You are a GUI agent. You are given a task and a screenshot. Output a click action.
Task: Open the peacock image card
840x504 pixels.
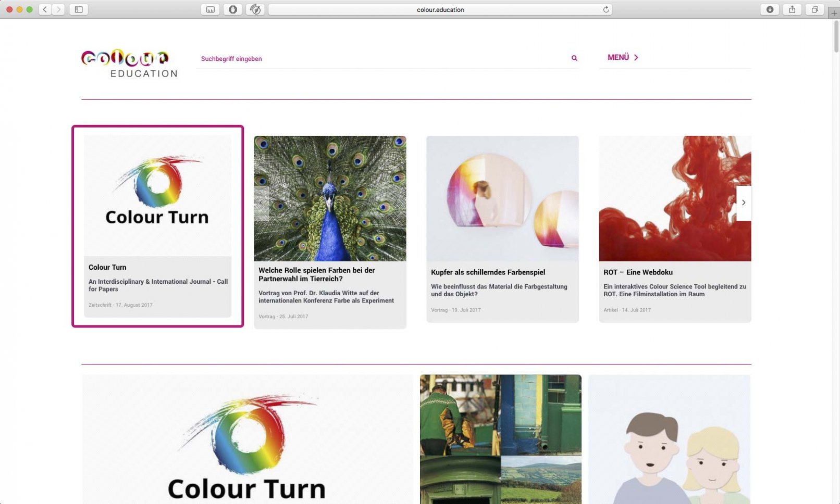pyautogui.click(x=330, y=198)
